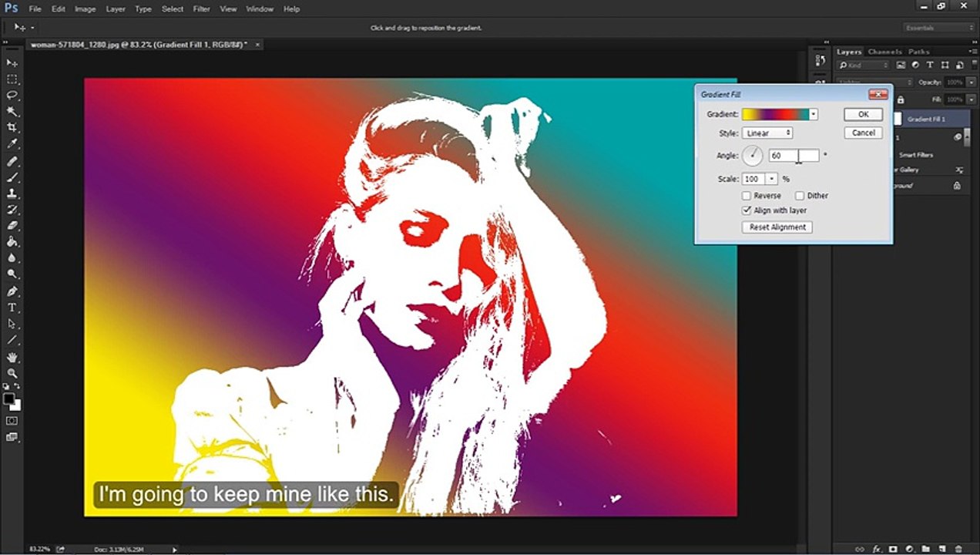The image size is (980, 555).
Task: Enable the Reverse checkbox
Action: (x=747, y=196)
